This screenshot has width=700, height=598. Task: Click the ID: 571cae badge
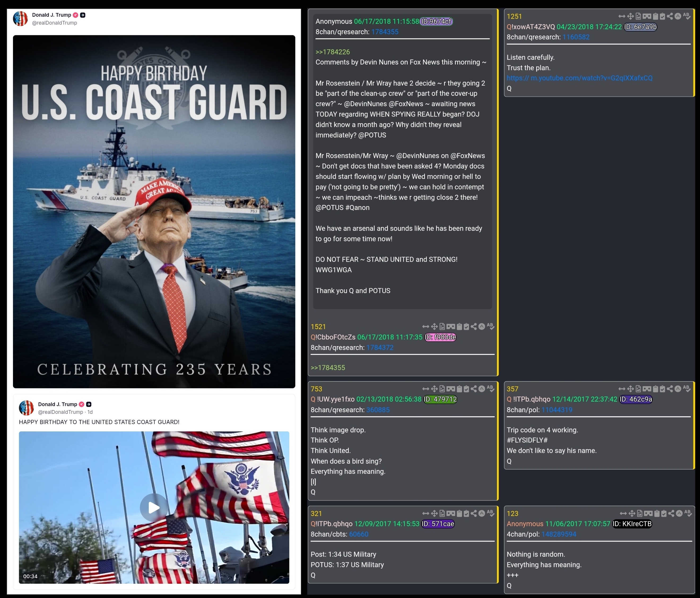click(438, 524)
